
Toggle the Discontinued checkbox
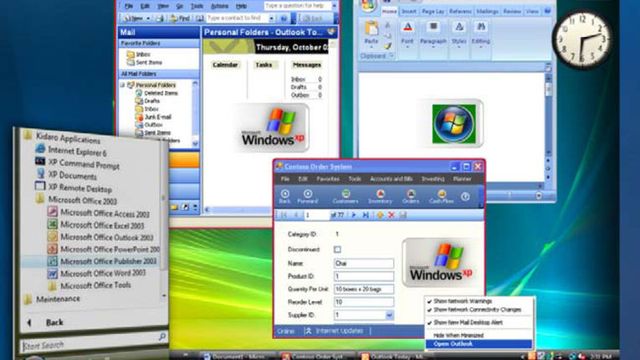[337, 249]
